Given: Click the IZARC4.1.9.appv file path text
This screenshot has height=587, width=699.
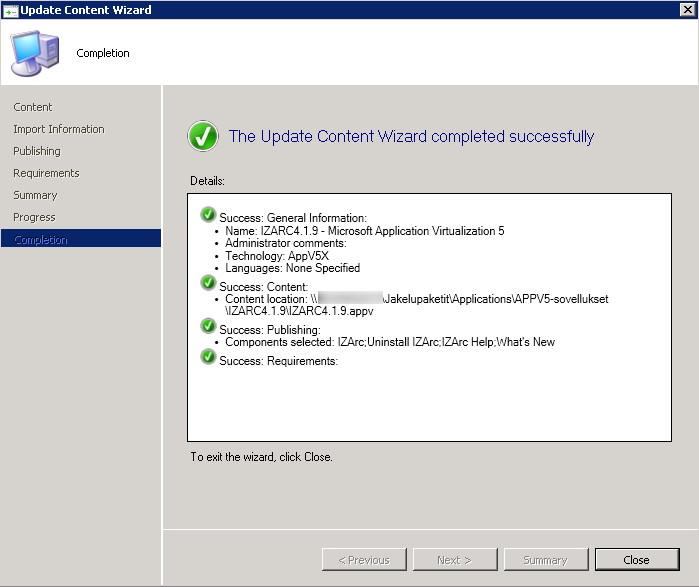Looking at the screenshot, I should click(x=299, y=311).
